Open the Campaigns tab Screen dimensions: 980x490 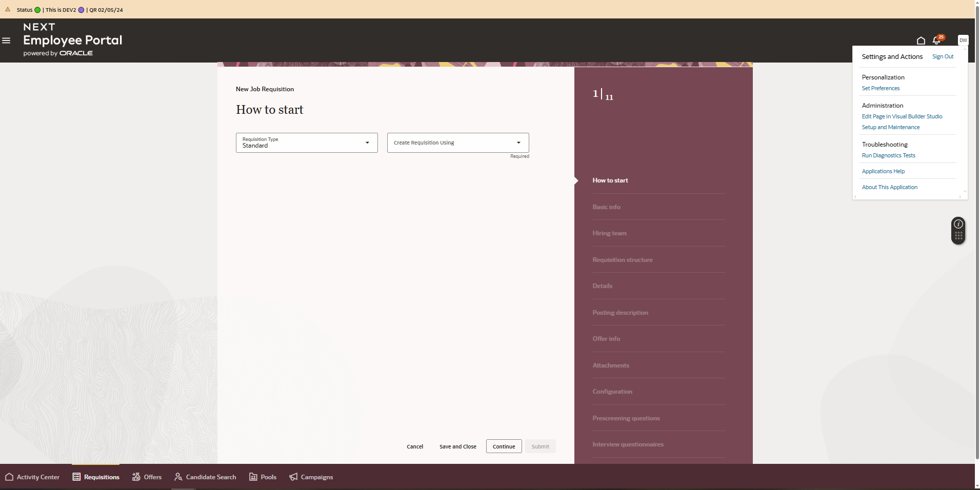coord(311,477)
